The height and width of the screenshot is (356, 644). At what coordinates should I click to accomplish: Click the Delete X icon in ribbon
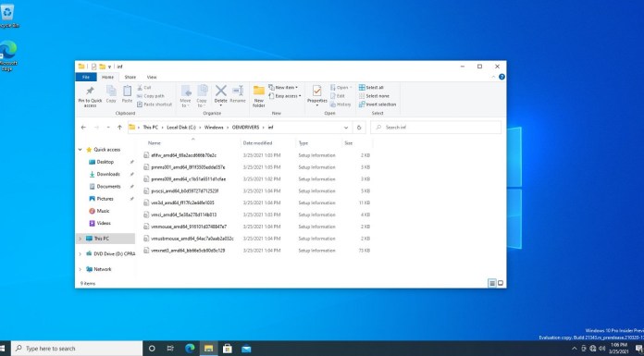220,91
